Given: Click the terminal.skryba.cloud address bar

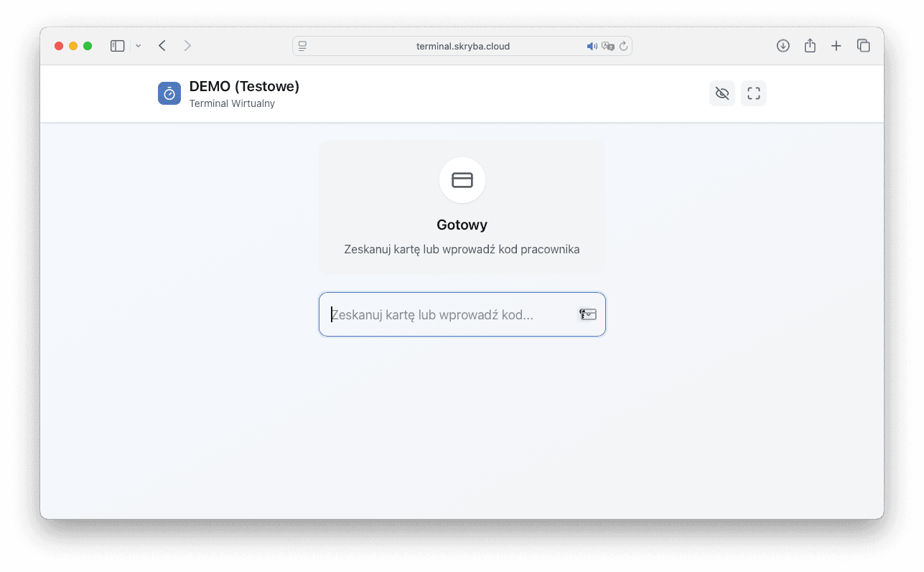Looking at the screenshot, I should coord(462,46).
